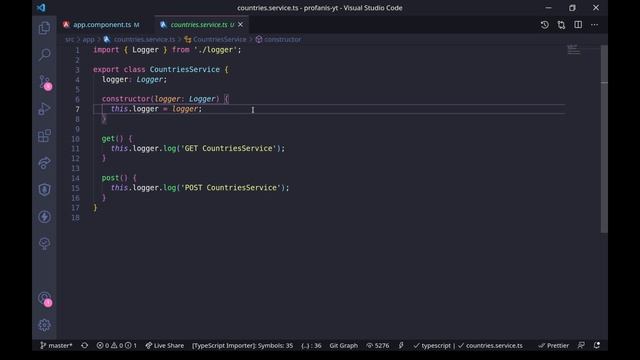Open the More Actions ellipsis menu

point(595,24)
